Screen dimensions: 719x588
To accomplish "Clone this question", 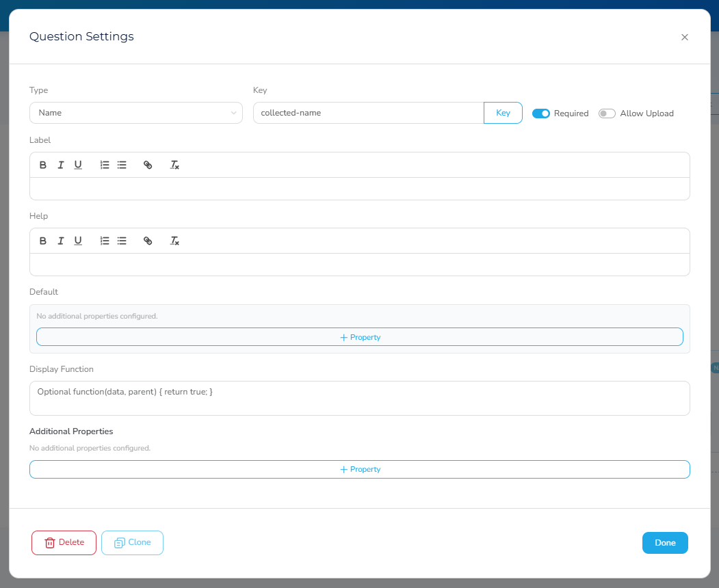I will [x=133, y=543].
